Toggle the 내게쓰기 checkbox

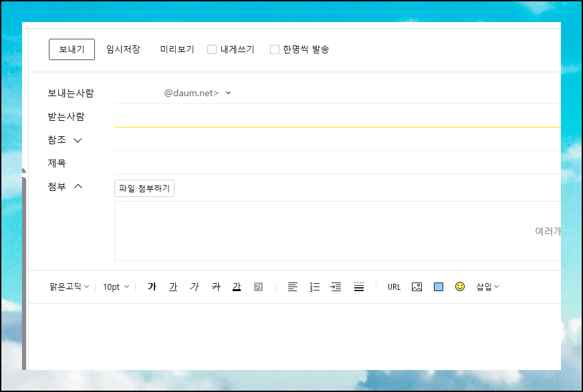(212, 49)
